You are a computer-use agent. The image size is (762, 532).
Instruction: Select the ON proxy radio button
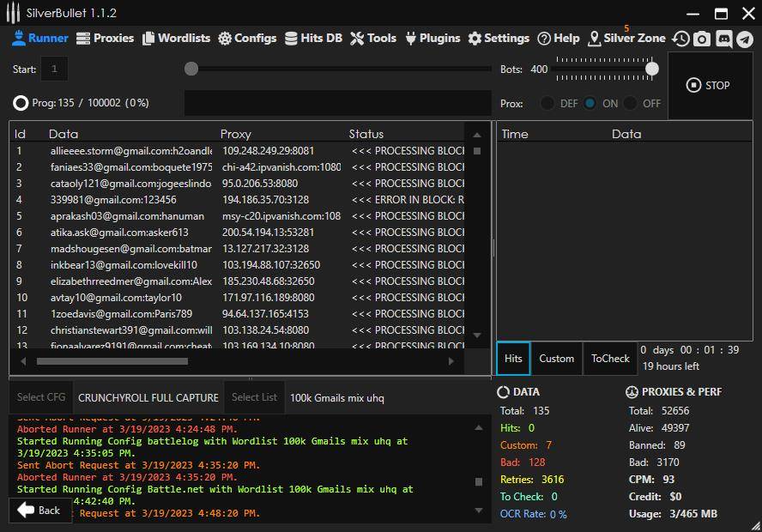[590, 102]
